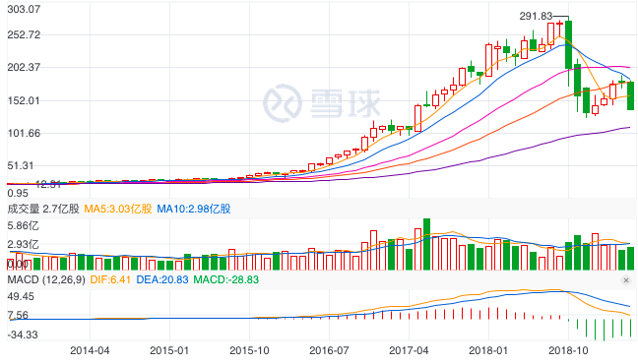638x364 pixels.
Task: Click the MA10:2.98亿股 volume legend
Action: pyautogui.click(x=194, y=209)
